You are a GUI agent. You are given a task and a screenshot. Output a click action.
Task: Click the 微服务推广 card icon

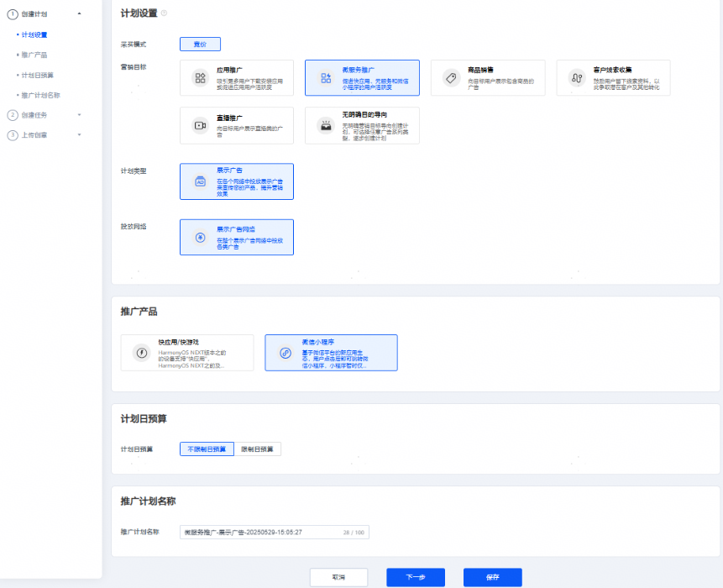point(326,78)
